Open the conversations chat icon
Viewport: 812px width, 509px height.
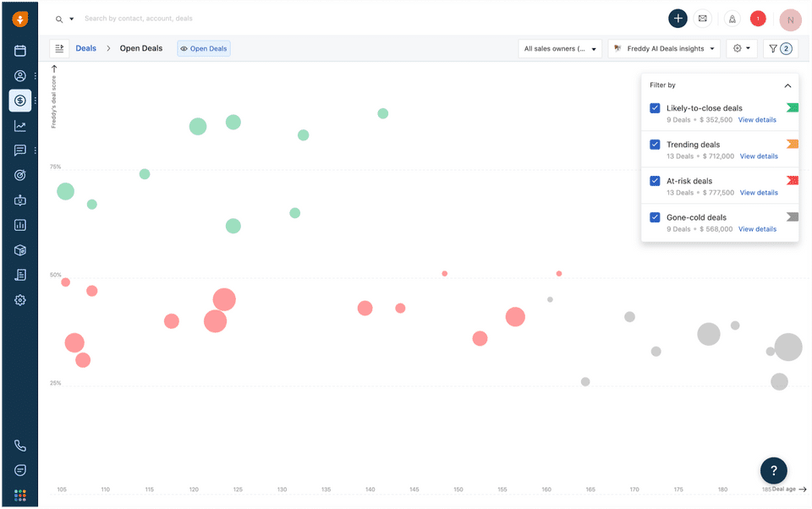pos(20,151)
